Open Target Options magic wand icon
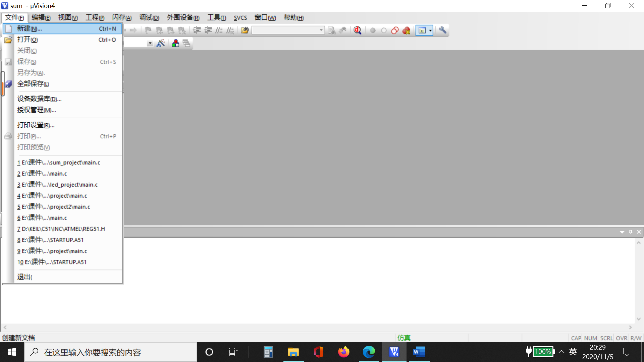Screen dimensions: 644x362 tap(161, 43)
